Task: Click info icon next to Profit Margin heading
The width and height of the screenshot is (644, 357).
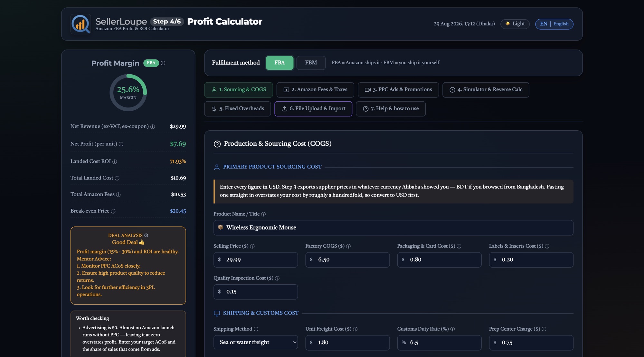Action: (163, 63)
